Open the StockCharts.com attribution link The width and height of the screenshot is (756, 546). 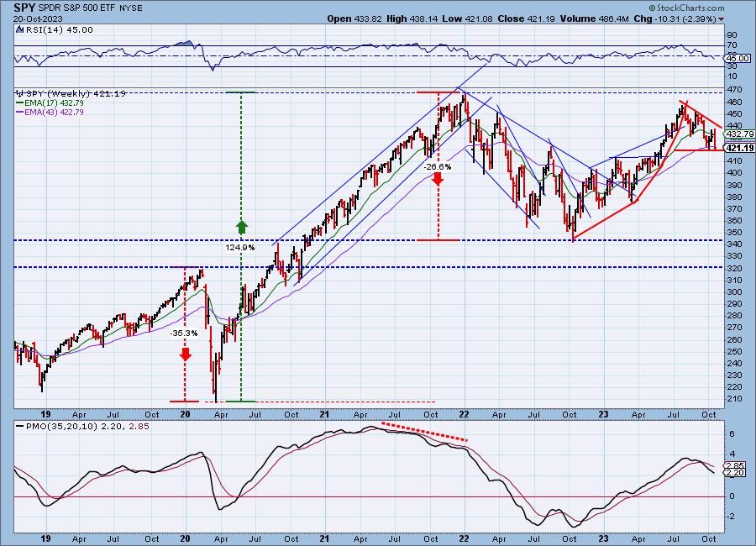point(686,8)
